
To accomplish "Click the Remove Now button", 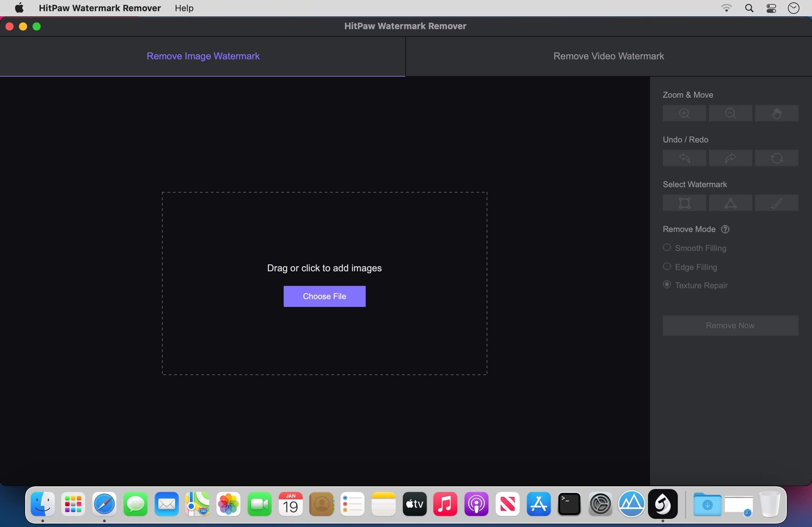I will coord(730,325).
